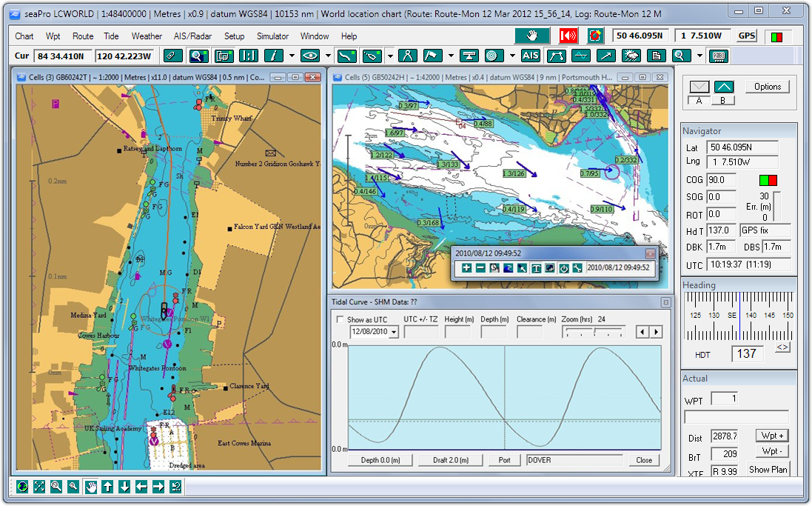Click the Options button
The width and height of the screenshot is (812, 506).
tap(768, 87)
